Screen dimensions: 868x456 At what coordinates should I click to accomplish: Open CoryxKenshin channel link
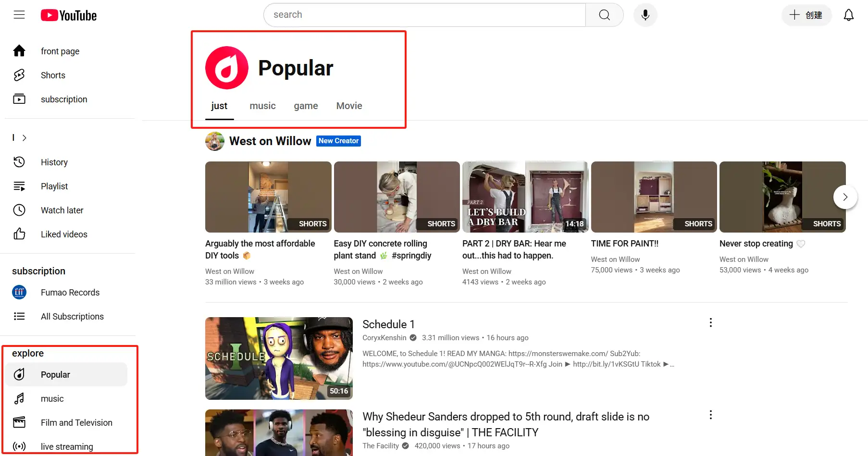[384, 338]
